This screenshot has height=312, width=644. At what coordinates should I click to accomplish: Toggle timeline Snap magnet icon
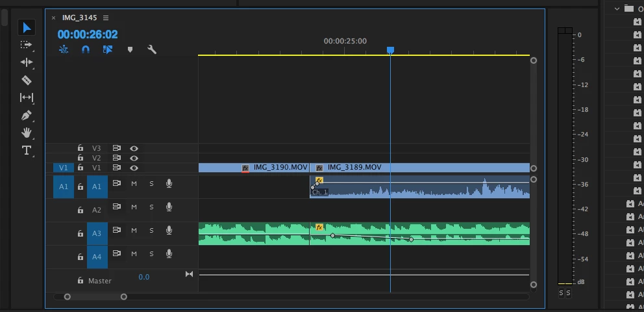[86, 49]
